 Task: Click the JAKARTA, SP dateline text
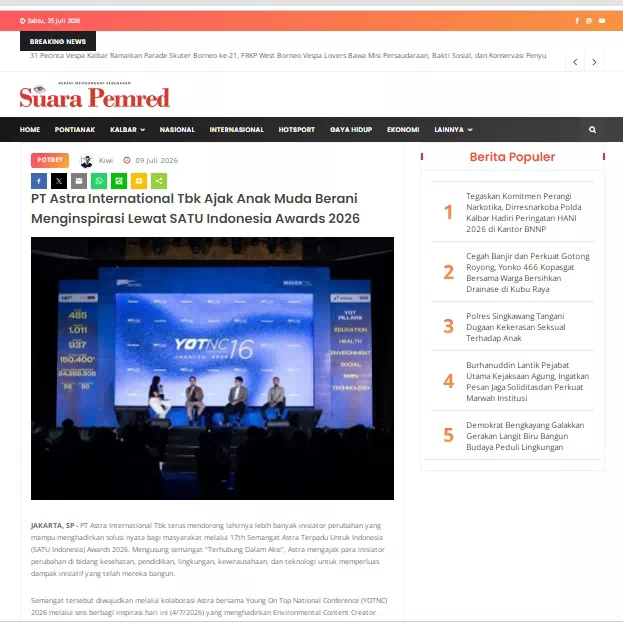coord(53,526)
